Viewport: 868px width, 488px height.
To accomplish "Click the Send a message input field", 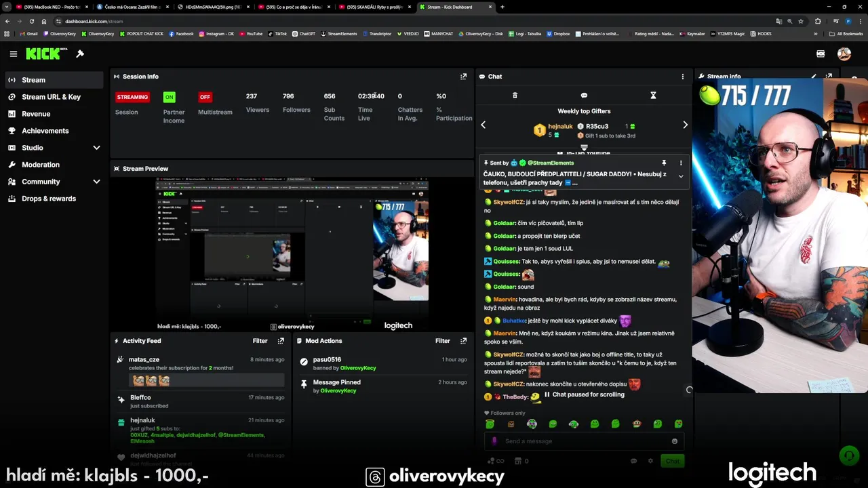I will (x=585, y=441).
